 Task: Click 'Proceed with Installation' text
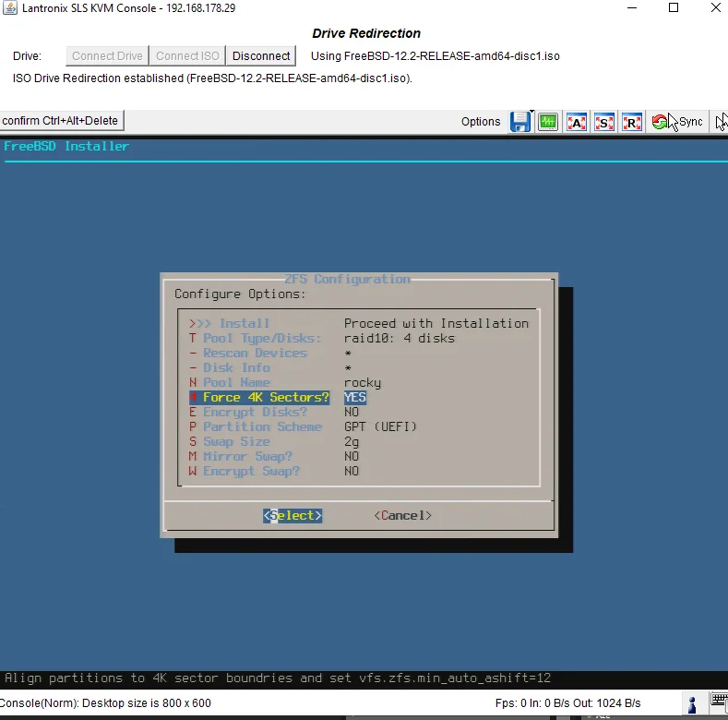(x=436, y=323)
